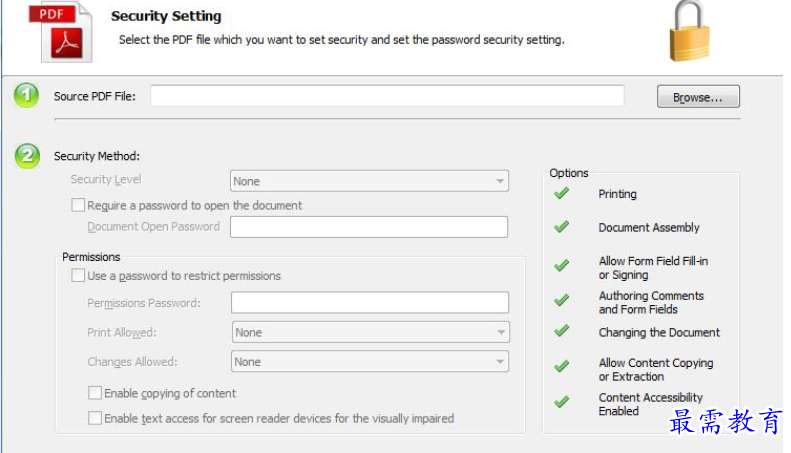Click the checkmark beside Document Assembly

pyautogui.click(x=561, y=226)
